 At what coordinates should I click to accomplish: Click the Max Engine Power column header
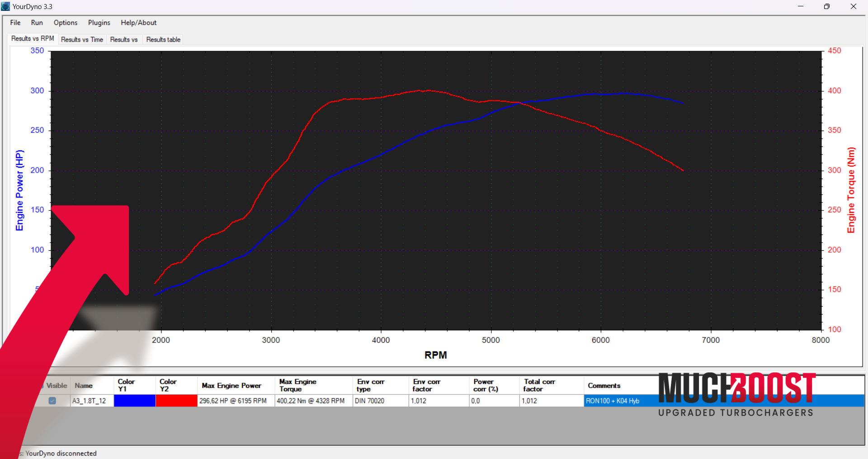[231, 385]
